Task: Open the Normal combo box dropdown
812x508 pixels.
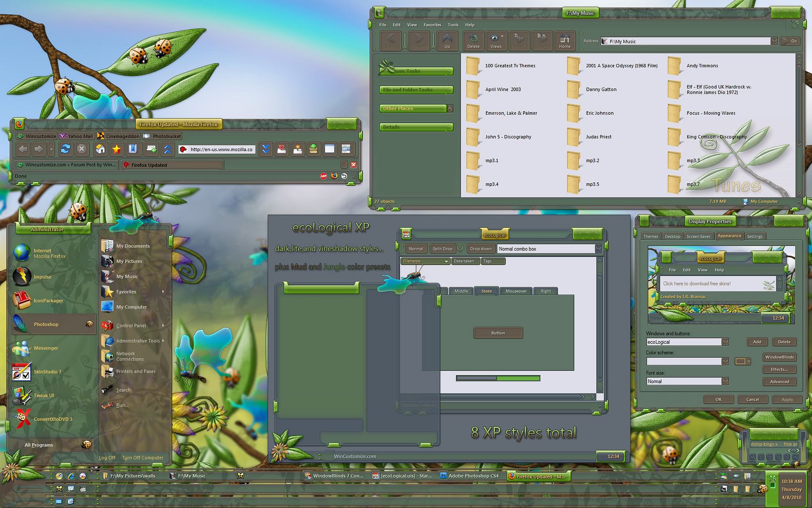Action: [x=598, y=248]
